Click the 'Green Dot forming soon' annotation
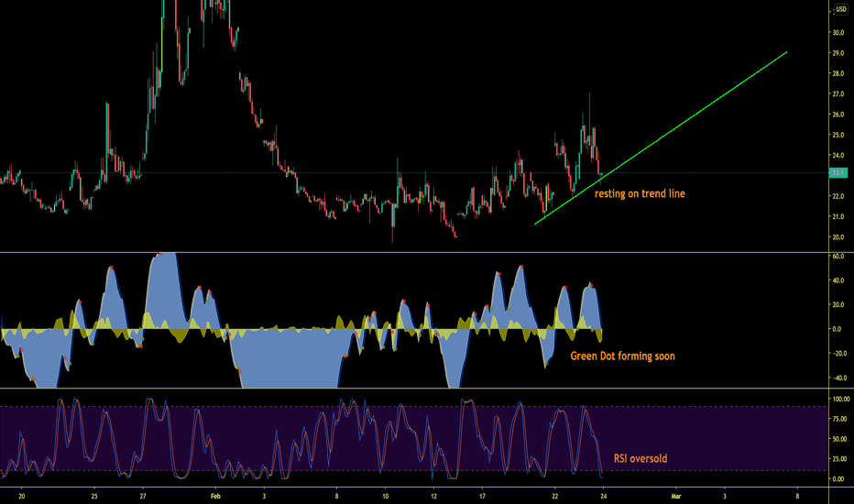Screen dimensions: 854x504 [x=622, y=356]
